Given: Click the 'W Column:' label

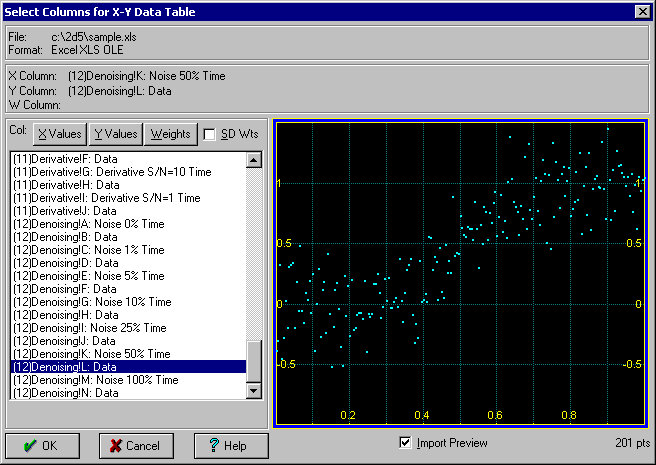Looking at the screenshot, I should [x=34, y=105].
